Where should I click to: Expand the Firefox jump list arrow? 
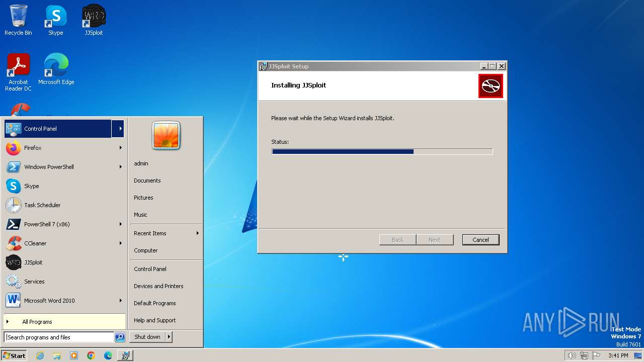point(120,148)
